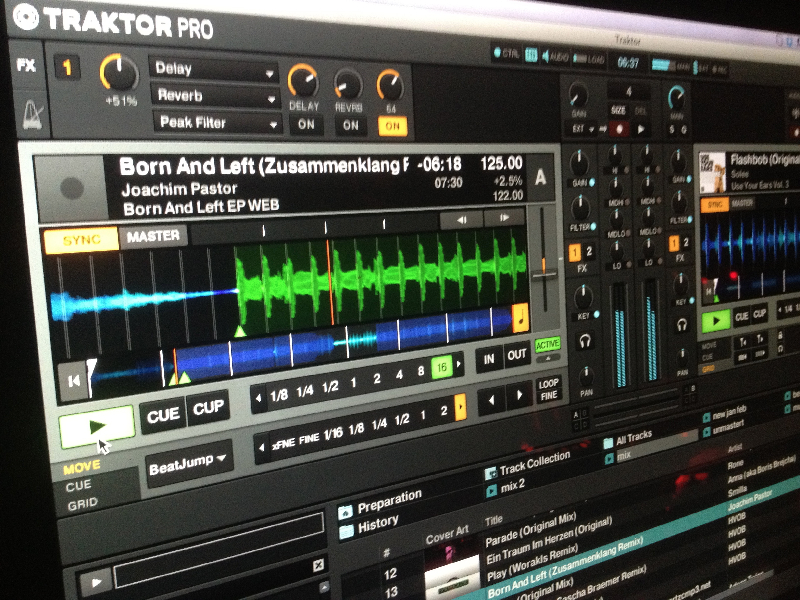Select the Play (Worakls Remix) track row

532,561
